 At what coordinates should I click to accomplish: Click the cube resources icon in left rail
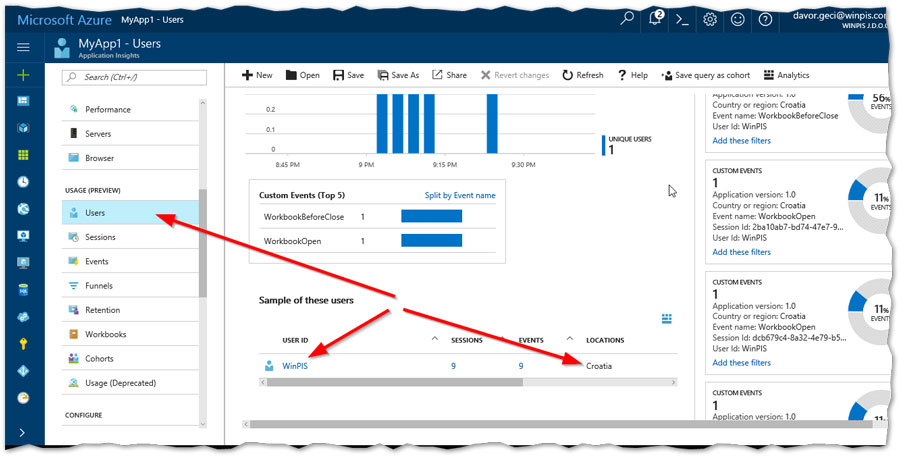23,128
